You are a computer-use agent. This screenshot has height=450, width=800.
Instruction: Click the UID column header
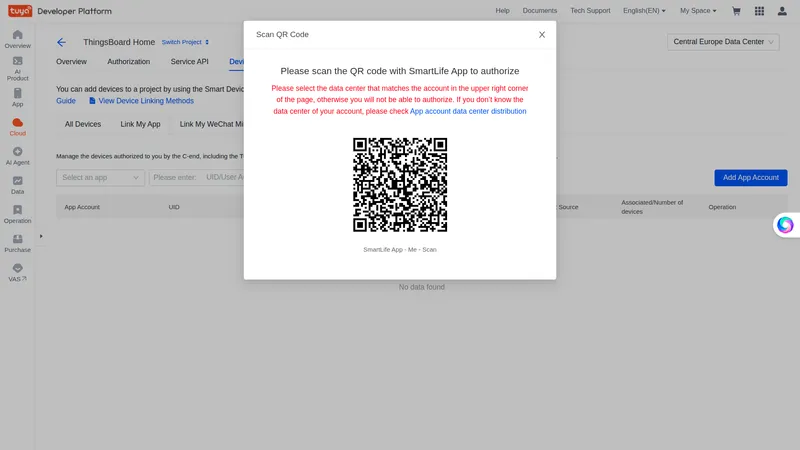point(174,207)
